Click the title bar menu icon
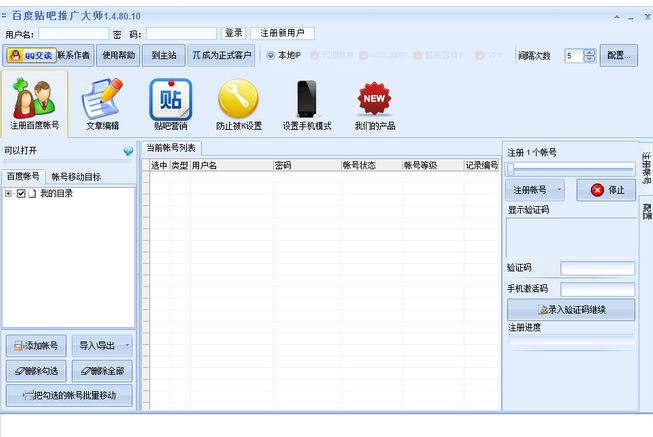Viewport: 653px width, 437px height. coord(4,16)
